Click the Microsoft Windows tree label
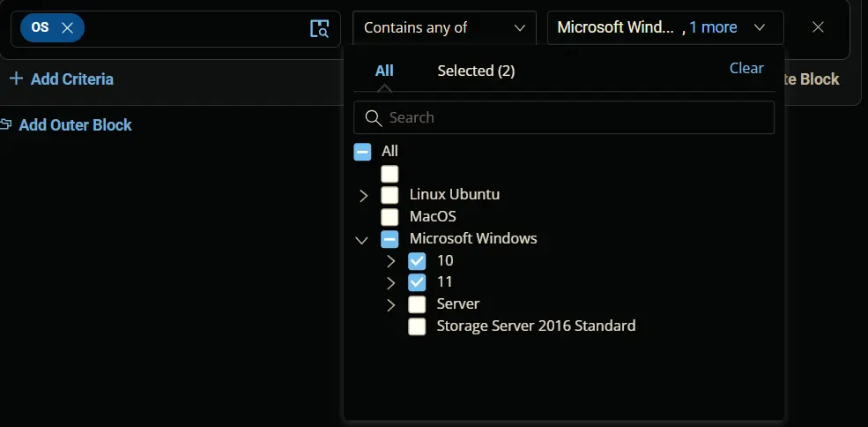The image size is (868, 427). click(473, 238)
